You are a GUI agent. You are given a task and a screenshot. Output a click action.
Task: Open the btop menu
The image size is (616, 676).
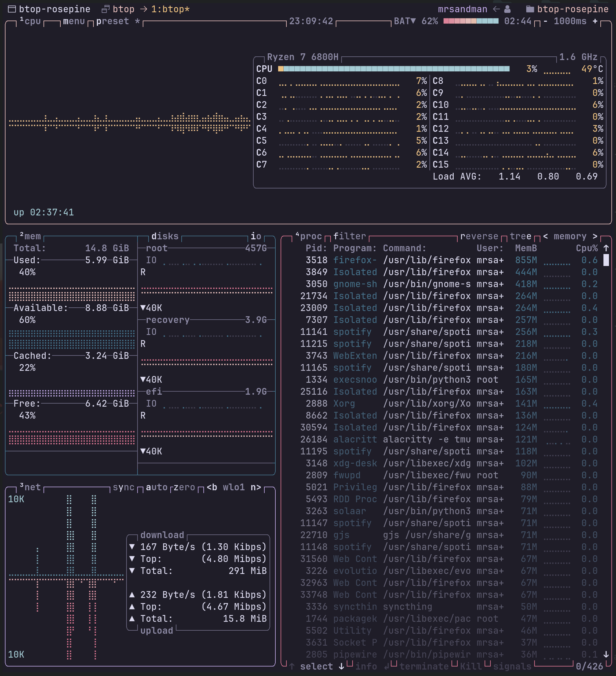click(x=74, y=21)
